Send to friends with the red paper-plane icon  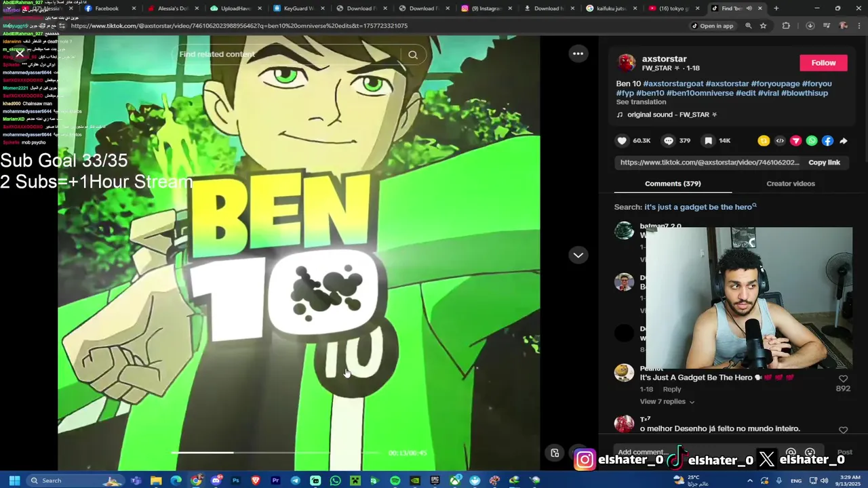pos(795,141)
